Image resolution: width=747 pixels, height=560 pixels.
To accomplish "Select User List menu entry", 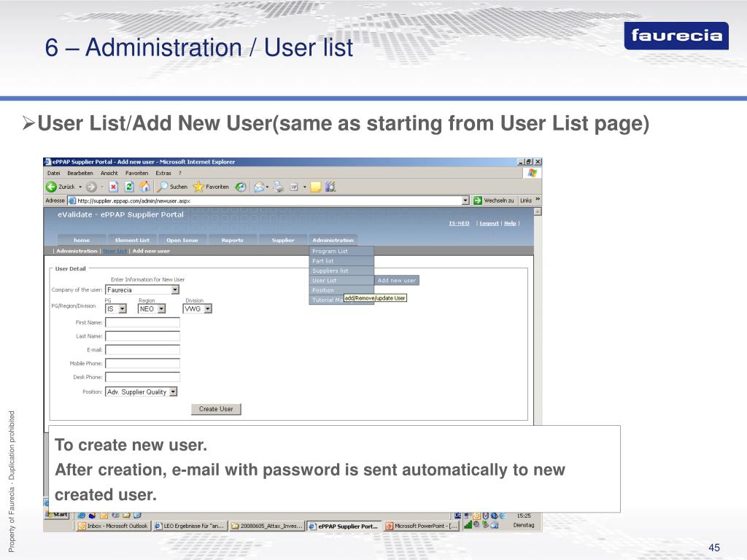I will (341, 281).
